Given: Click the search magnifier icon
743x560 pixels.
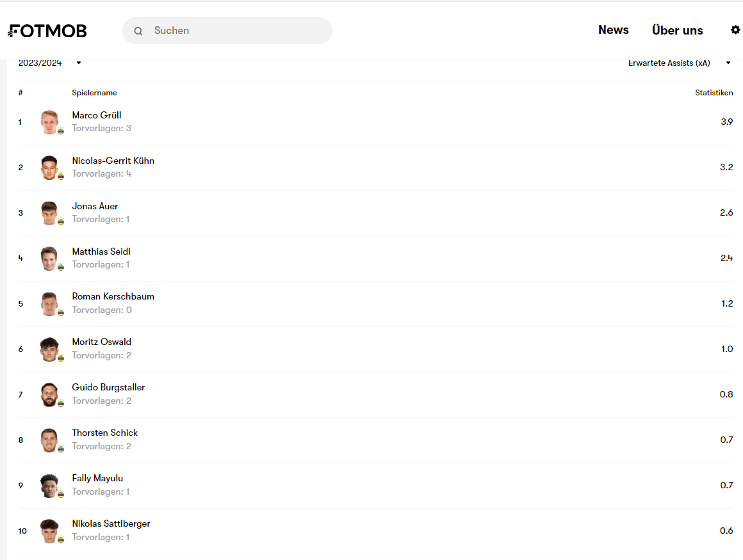Looking at the screenshot, I should 138,31.
